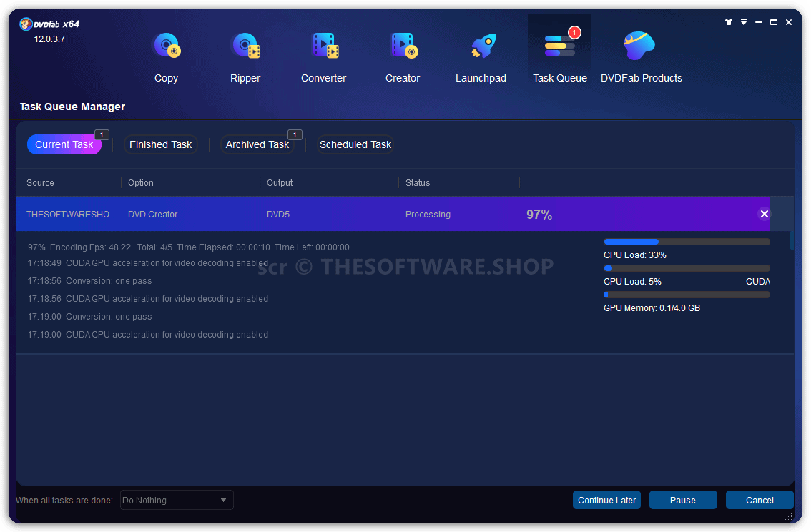Click the Option column header
Viewport: 811px width, 532px height.
tap(141, 183)
